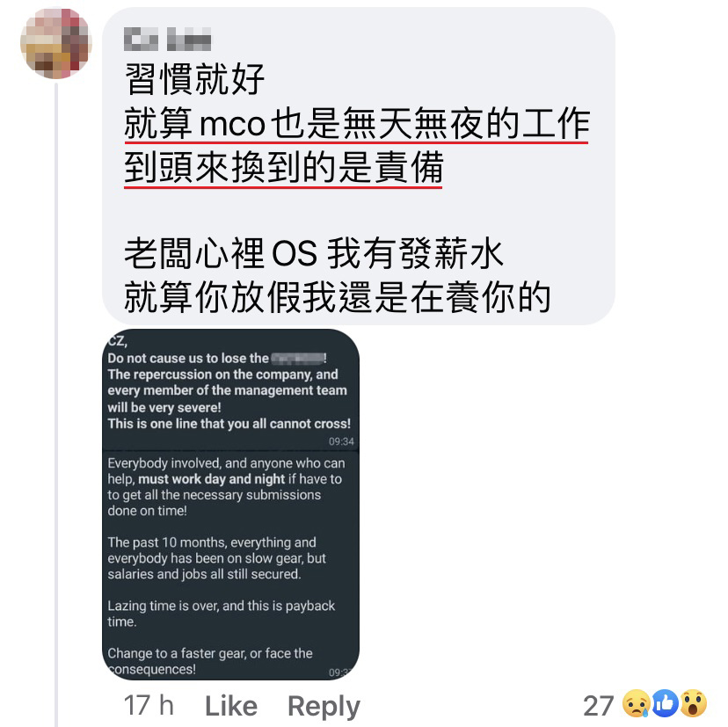
Task: Click the blue thumbs-up reaction icon
Action: point(665,704)
